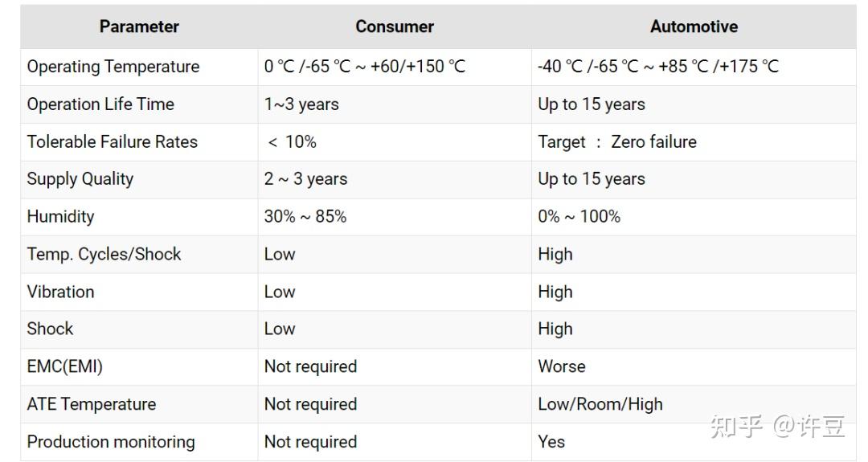Click the "0% ~ 100%" humidity cell
Image resolution: width=868 pixels, height=462 pixels.
(x=579, y=217)
